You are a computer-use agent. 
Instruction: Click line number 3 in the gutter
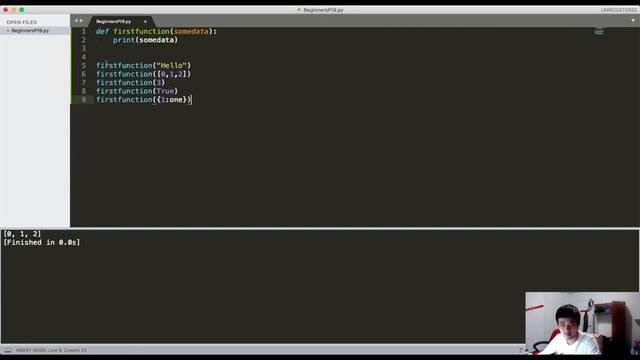(84, 49)
